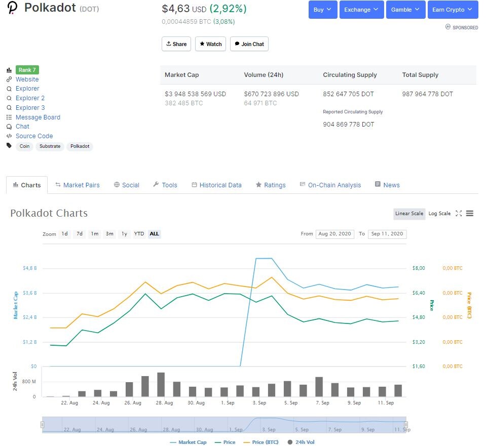
Task: Open the Message Board link
Action: point(38,117)
